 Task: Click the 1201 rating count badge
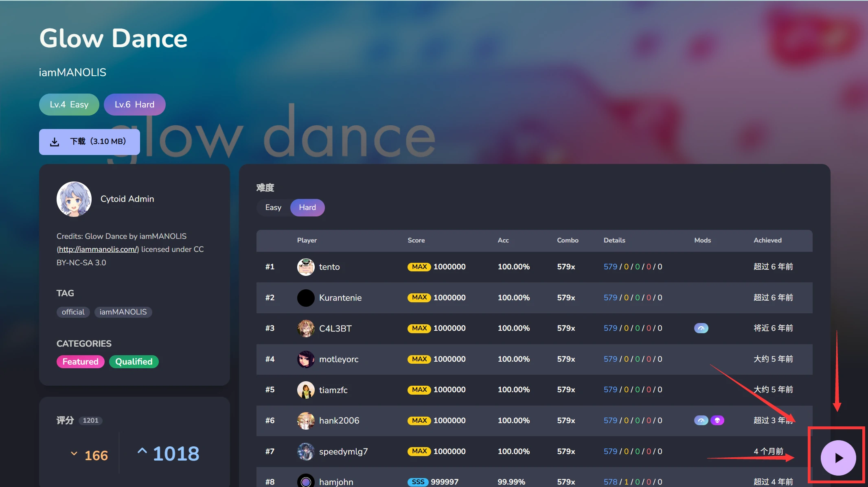point(90,420)
